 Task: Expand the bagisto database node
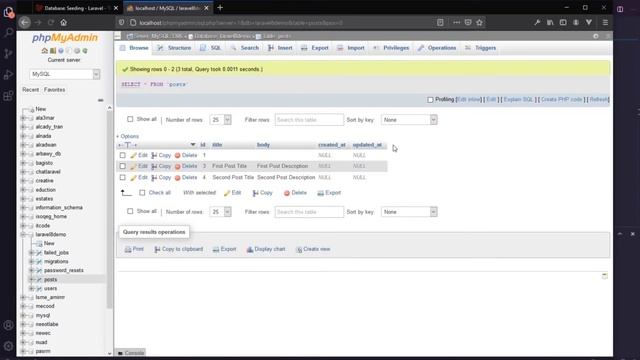coord(23,163)
